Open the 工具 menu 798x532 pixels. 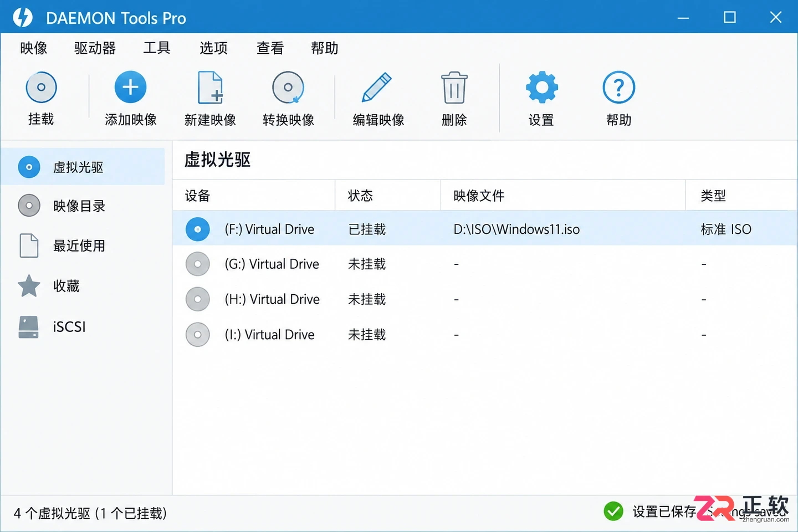tap(157, 48)
